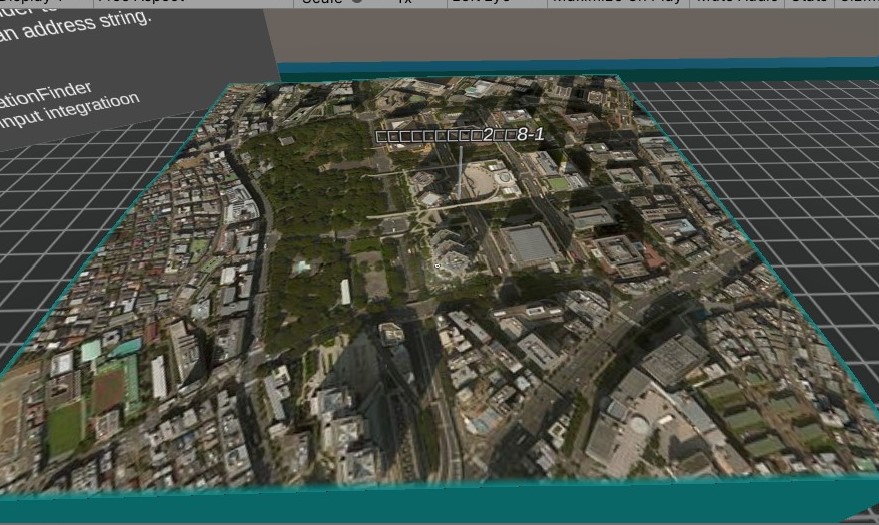Toggle Mute Audio in Game view toolbar
Viewport: 879px width, 525px height.
736,2
